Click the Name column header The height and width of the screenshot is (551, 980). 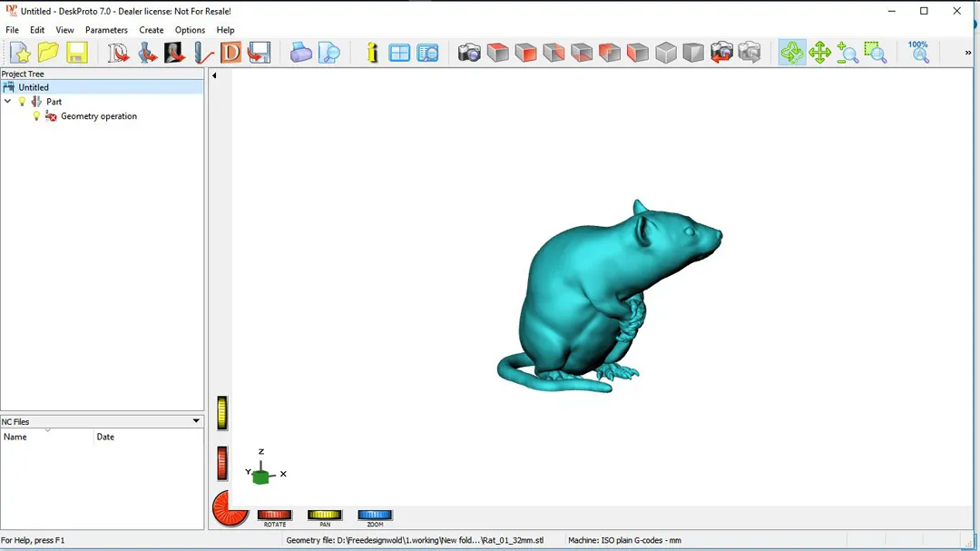tap(15, 437)
